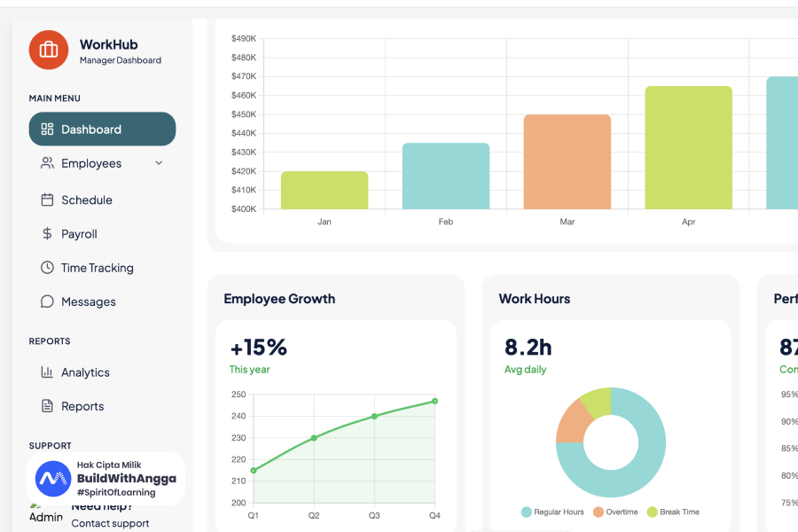Viewport: 798px width, 532px height.
Task: Toggle the Break Time legend item
Action: (x=673, y=512)
